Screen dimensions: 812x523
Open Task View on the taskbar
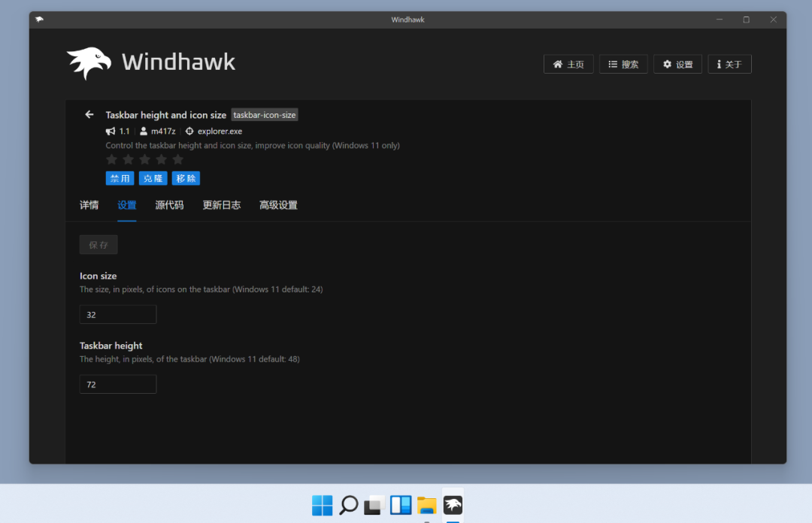374,506
